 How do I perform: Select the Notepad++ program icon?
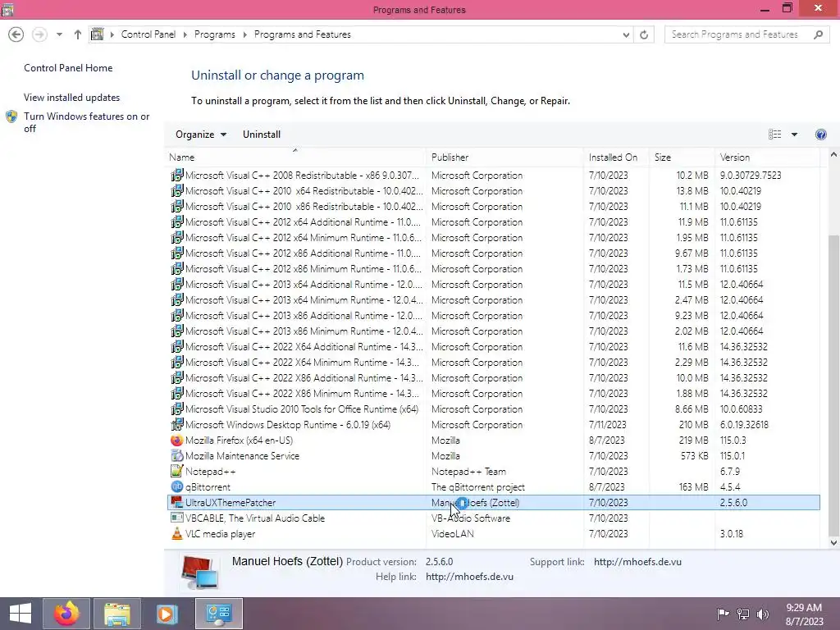pyautogui.click(x=177, y=472)
